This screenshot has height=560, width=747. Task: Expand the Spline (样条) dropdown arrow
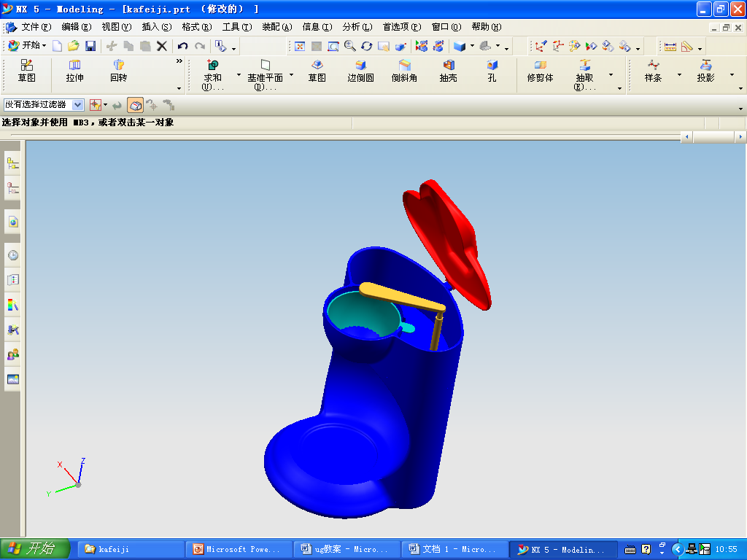pyautogui.click(x=679, y=75)
